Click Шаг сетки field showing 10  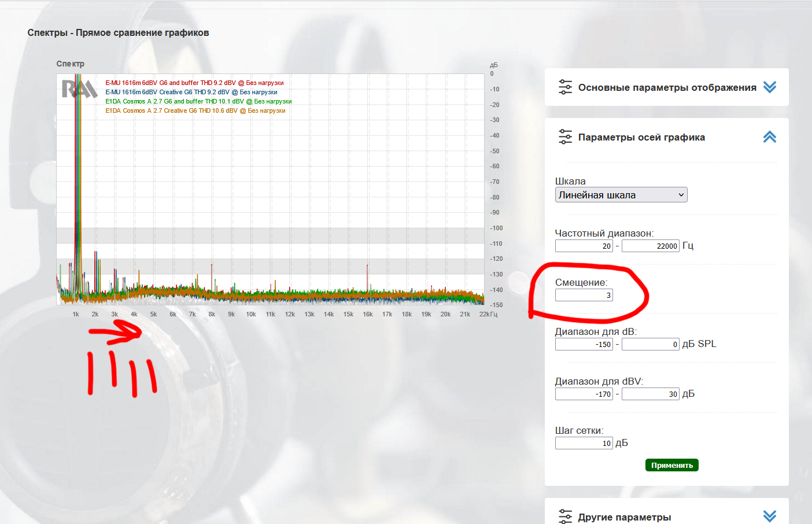click(584, 443)
